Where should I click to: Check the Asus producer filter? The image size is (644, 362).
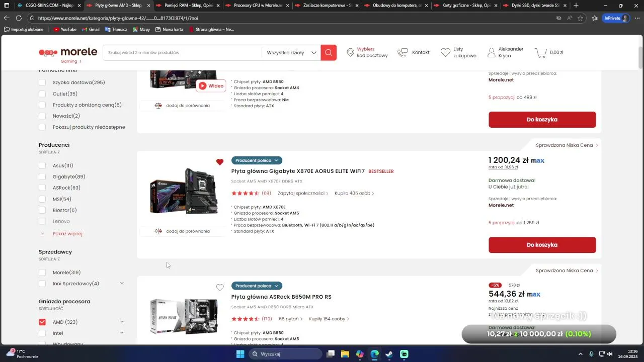click(42, 165)
